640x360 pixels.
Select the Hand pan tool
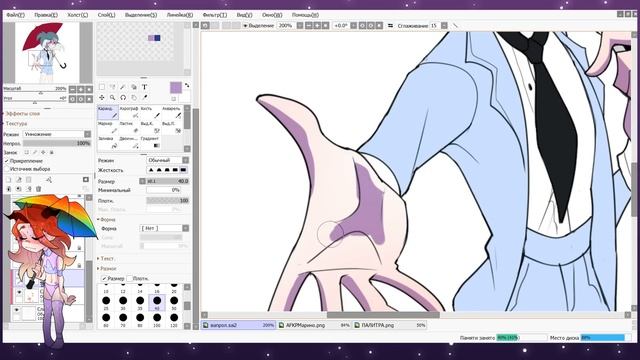134,98
